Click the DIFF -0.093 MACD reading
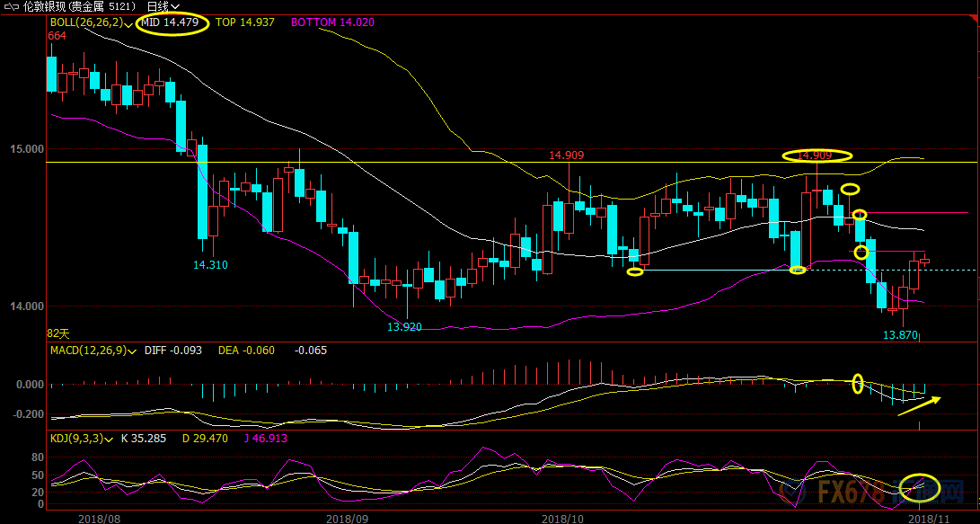The image size is (980, 524). coord(173,351)
